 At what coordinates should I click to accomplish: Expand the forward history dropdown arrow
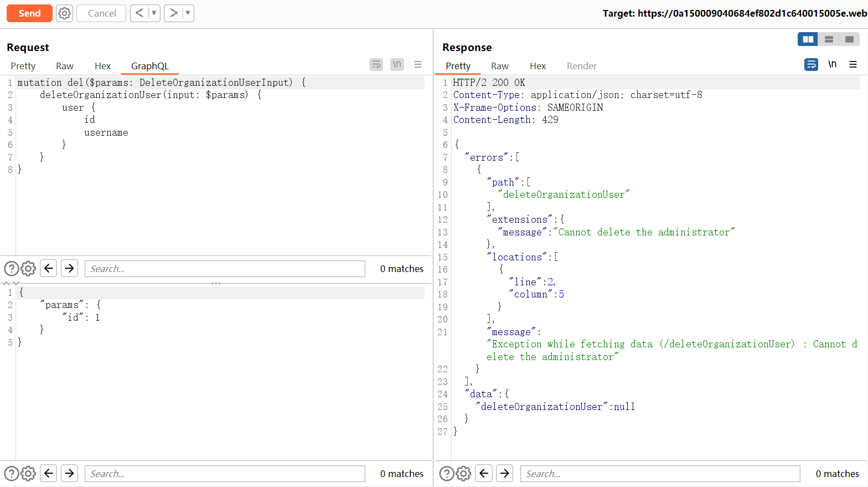[188, 13]
